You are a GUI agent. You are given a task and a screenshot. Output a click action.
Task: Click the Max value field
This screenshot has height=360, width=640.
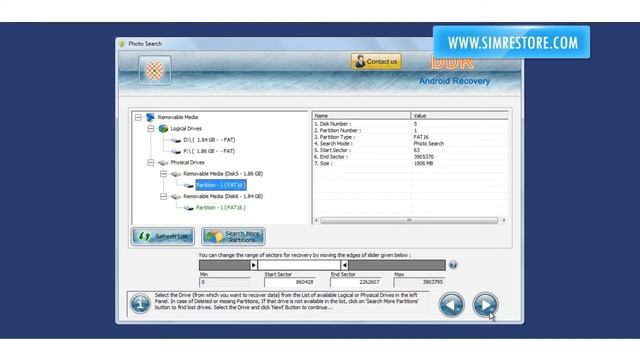click(x=420, y=282)
